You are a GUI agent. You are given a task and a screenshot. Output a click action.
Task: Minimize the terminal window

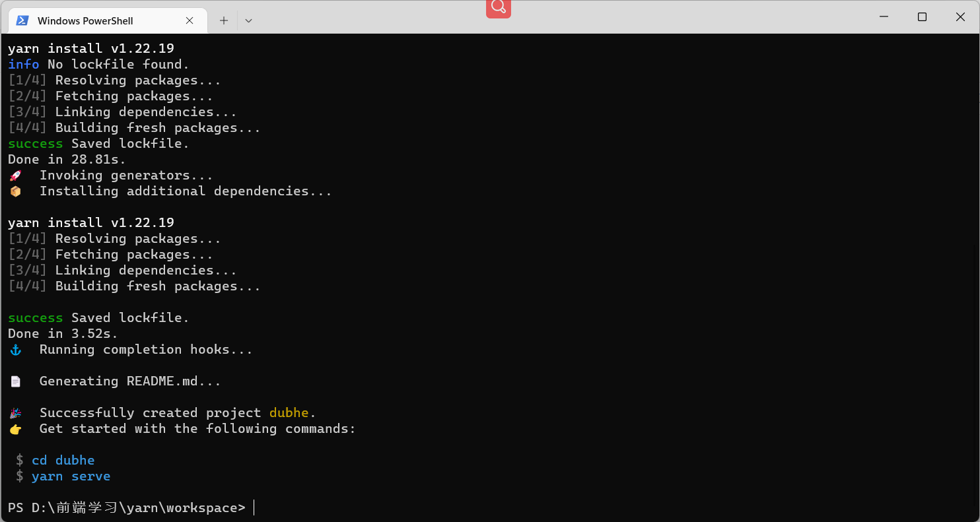pyautogui.click(x=884, y=17)
